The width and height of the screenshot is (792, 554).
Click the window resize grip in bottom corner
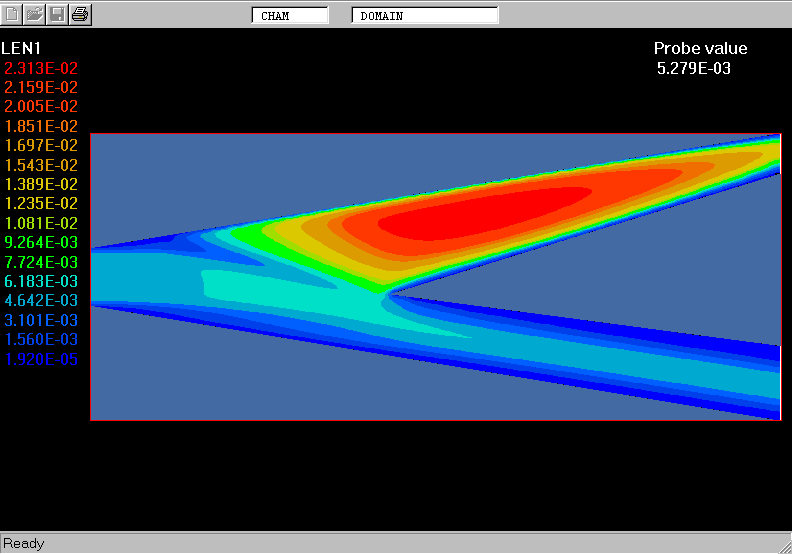[783, 545]
